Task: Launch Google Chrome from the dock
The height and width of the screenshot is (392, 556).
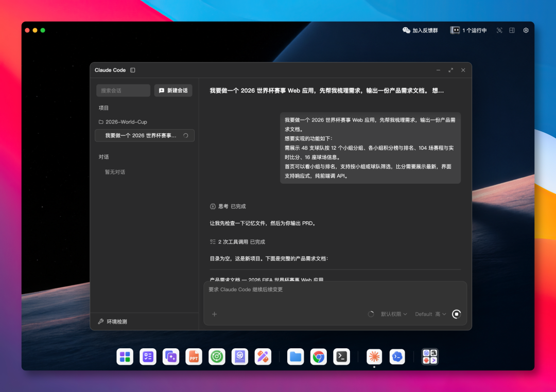Action: coord(319,357)
